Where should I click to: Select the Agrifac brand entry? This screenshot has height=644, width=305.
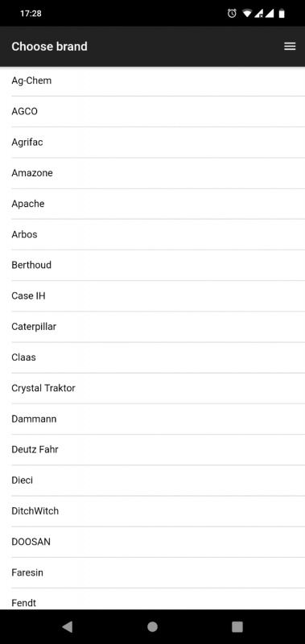(152, 142)
